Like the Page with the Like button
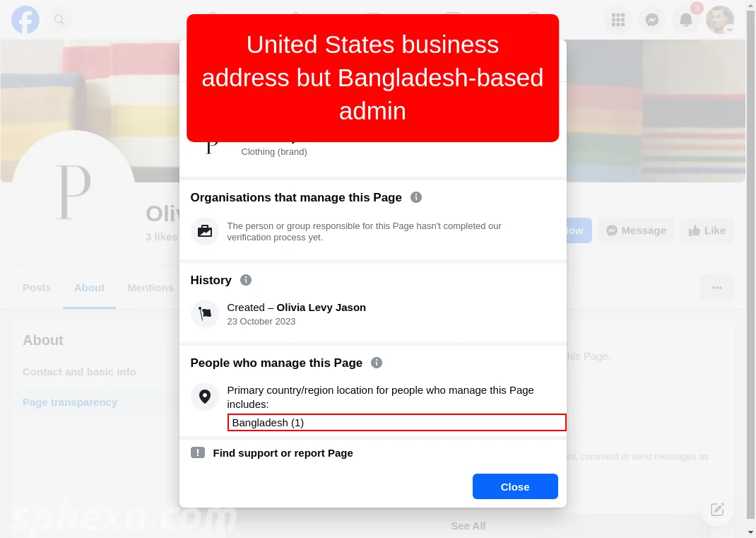This screenshot has width=756, height=538. 707,230
